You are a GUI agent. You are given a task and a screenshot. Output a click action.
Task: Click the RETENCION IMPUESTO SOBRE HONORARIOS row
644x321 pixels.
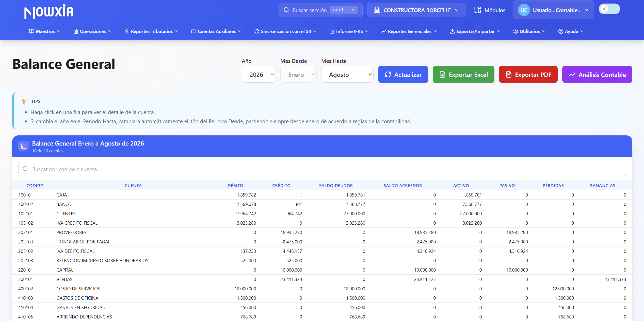(x=322, y=260)
